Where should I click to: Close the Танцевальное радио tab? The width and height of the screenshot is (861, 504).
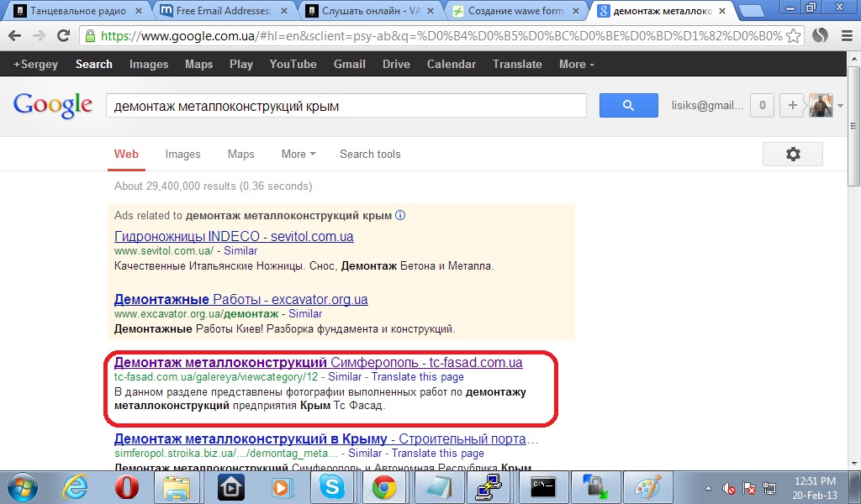pyautogui.click(x=139, y=11)
